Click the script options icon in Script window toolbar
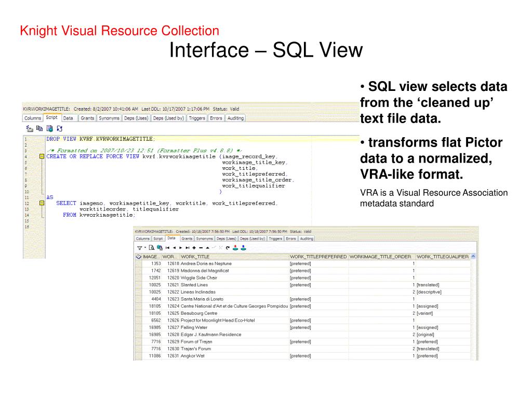This screenshot has height=399, width=532. point(30,129)
